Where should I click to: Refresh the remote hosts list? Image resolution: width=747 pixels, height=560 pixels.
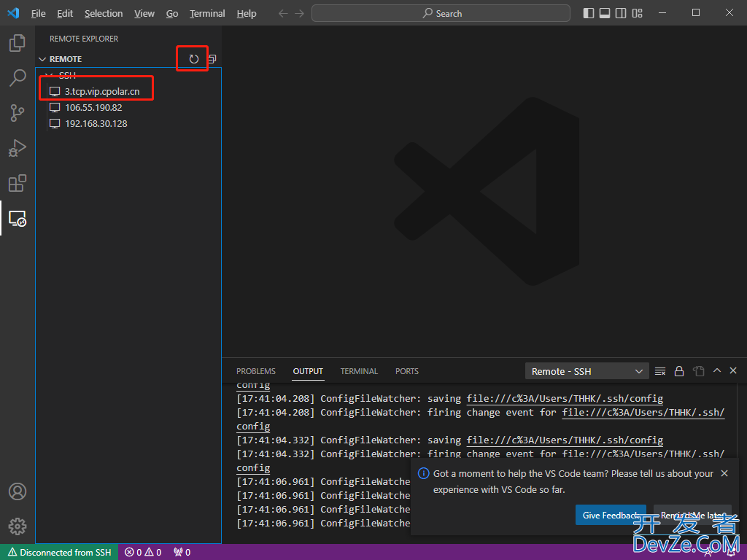(193, 59)
